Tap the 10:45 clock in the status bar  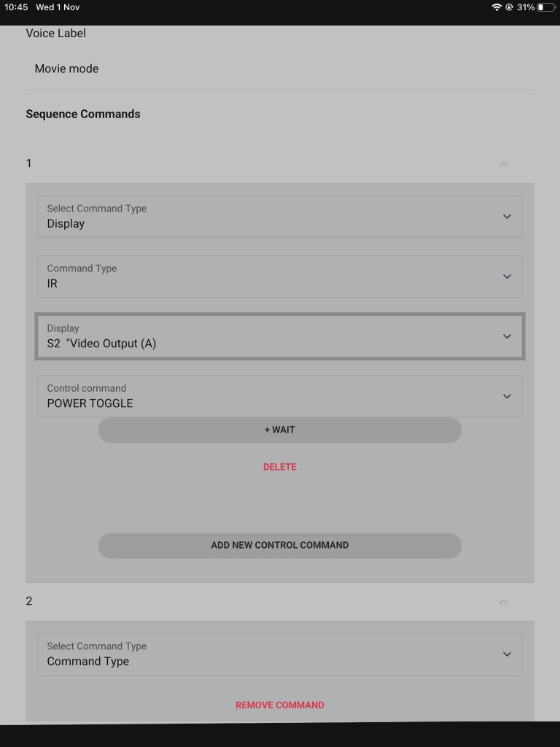pyautogui.click(x=16, y=7)
